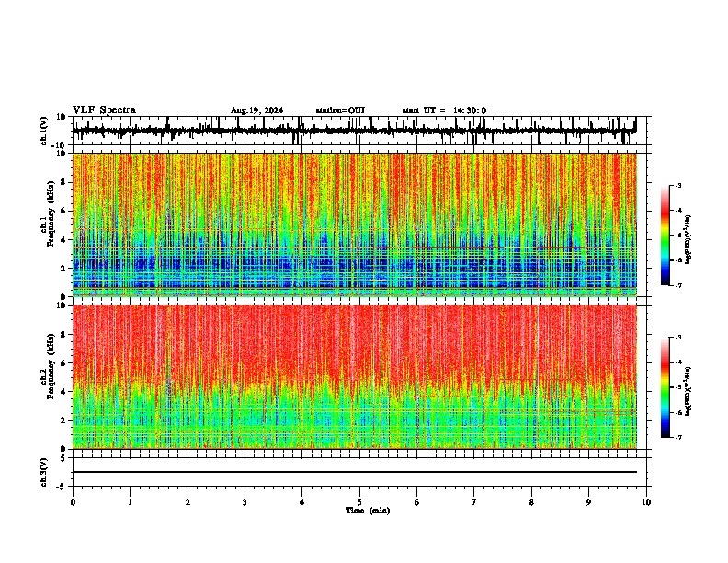Click the ch.1(V) waveform axis label
The height and width of the screenshot is (563, 728).
point(44,131)
